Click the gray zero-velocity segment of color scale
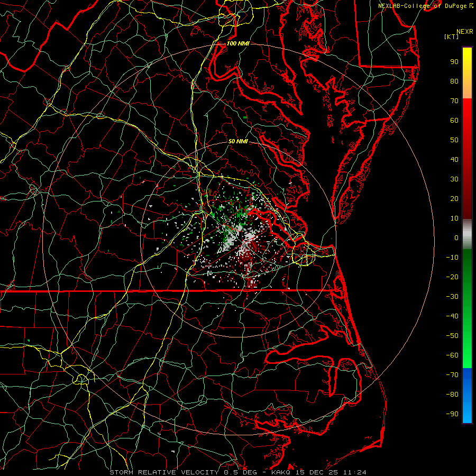Screen dimensions: 476x476 tap(467, 234)
